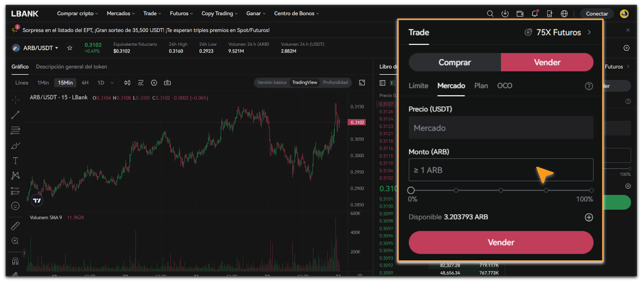Open the Copy Trading dropdown menu
The height and width of the screenshot is (283, 644).
[220, 14]
